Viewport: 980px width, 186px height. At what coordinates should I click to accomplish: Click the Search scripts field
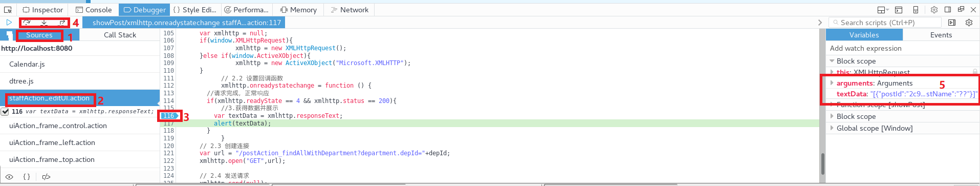click(885, 23)
